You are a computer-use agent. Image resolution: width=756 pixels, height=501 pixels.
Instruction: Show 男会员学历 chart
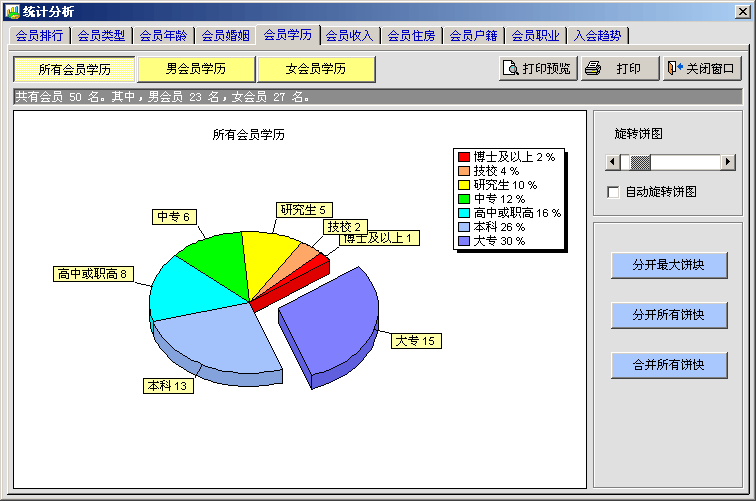tap(195, 69)
